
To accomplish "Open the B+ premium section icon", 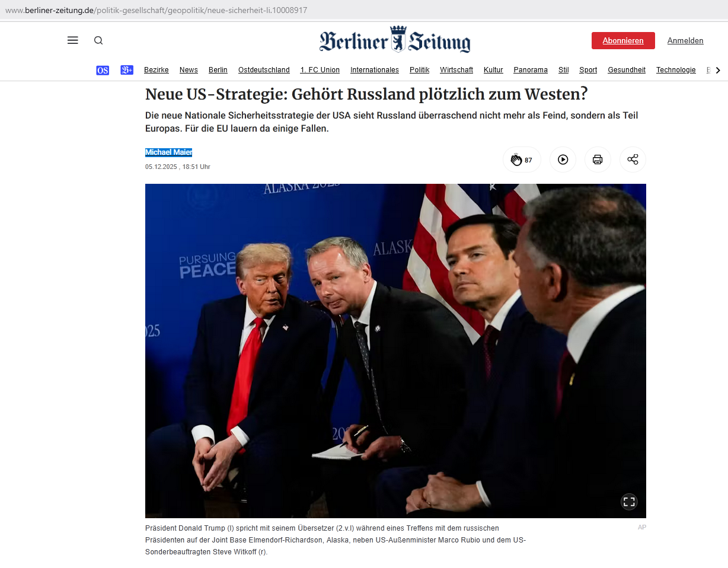I will click(x=127, y=70).
